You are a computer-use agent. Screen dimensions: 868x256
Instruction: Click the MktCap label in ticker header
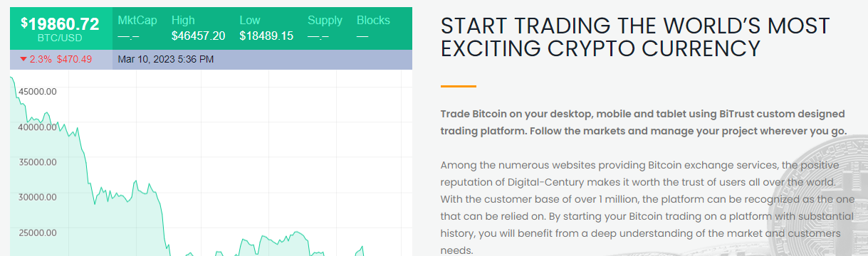point(137,20)
